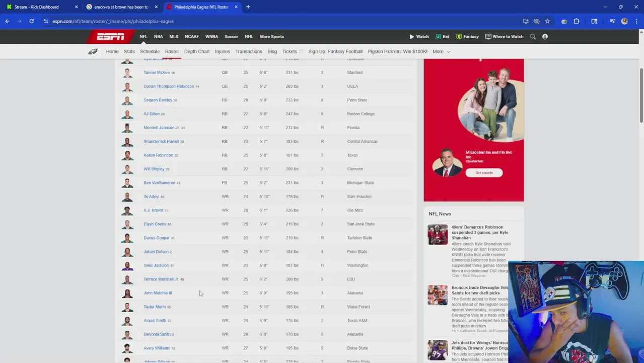The height and width of the screenshot is (363, 644).
Task: Expand the More Sports menu
Action: (272, 36)
